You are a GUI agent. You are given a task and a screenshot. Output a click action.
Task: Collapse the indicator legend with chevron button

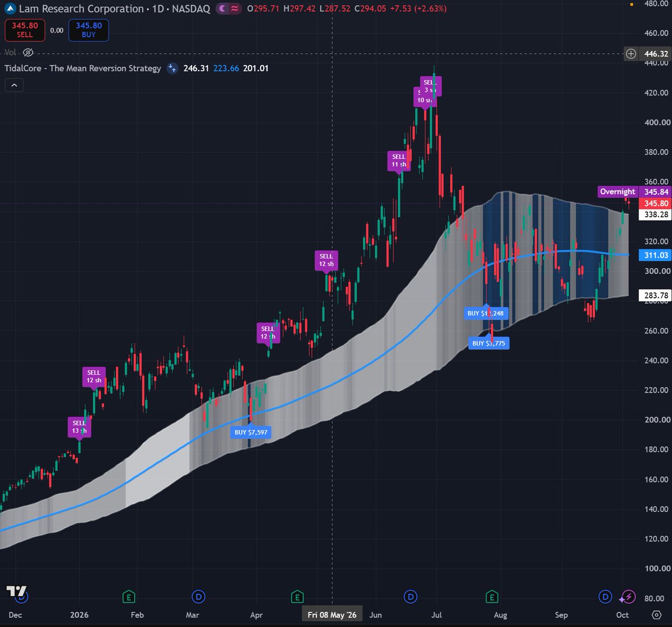13,85
